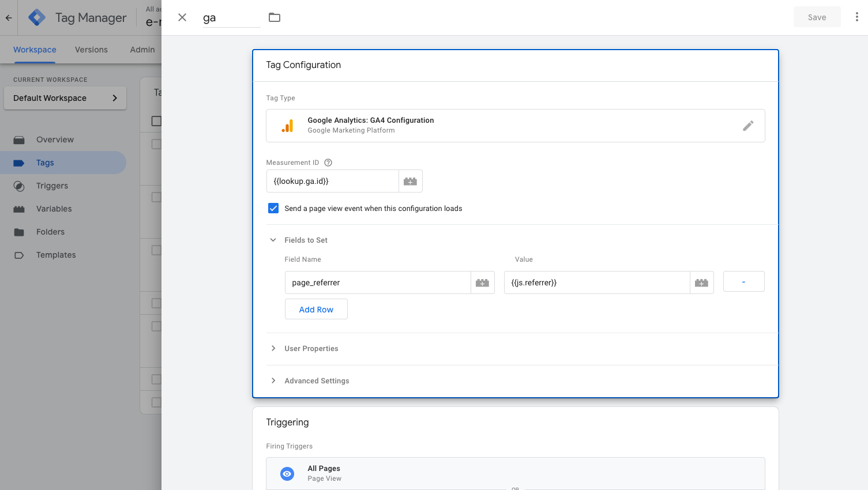
Task: Click variable picker next to page_referrer field name
Action: [x=482, y=282]
